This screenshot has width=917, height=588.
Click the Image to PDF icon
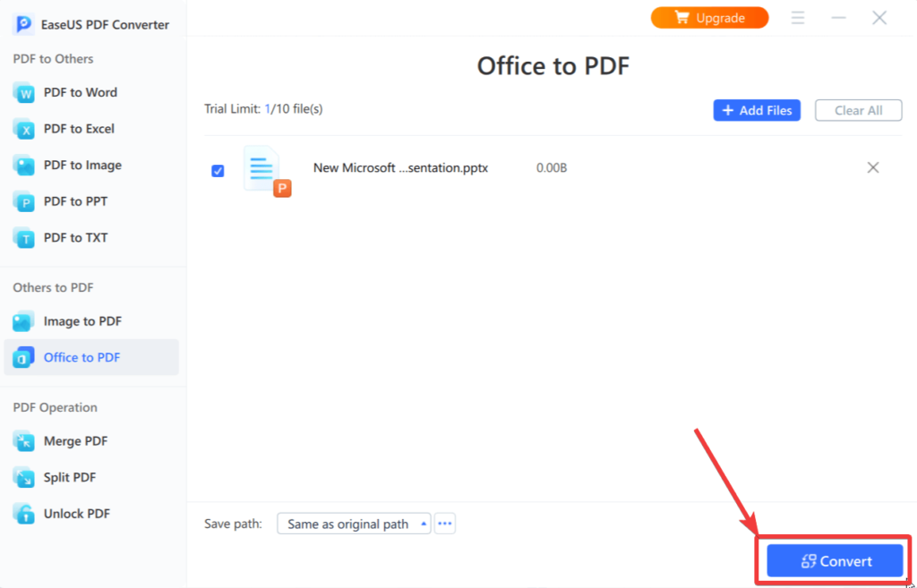(x=23, y=321)
